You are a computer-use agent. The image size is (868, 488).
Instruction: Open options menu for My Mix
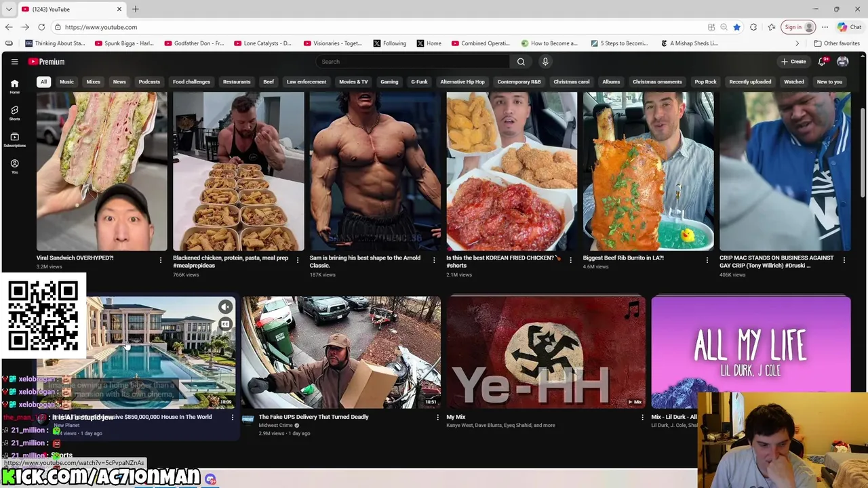coord(643,418)
